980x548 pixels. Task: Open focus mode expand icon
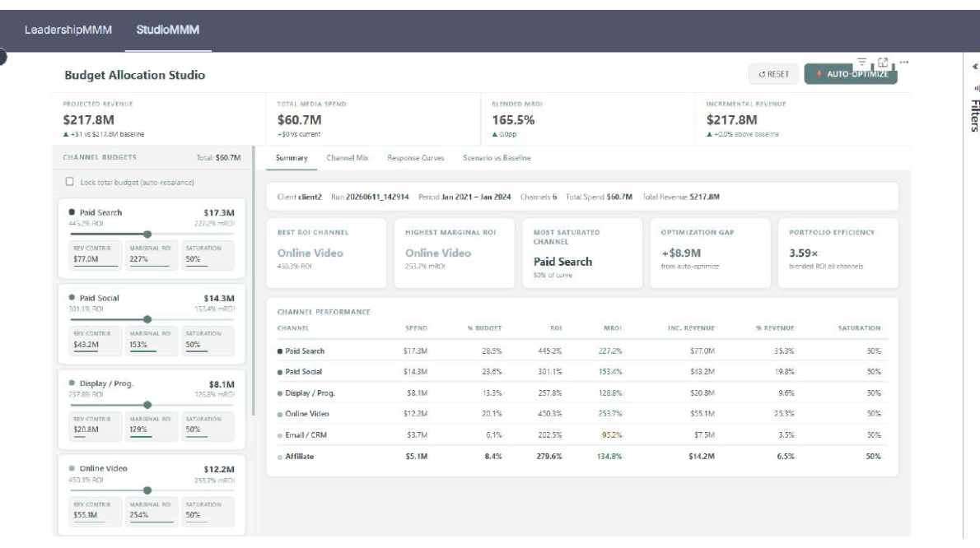[x=883, y=62]
